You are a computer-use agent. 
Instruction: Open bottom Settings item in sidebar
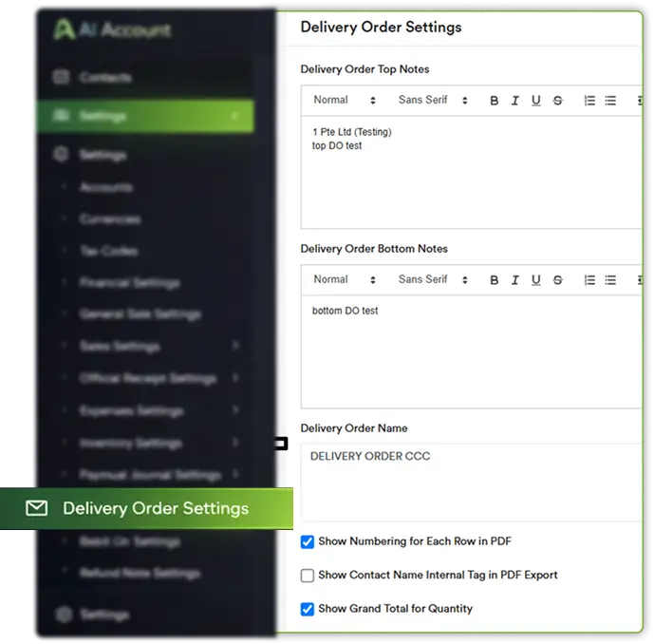104,615
